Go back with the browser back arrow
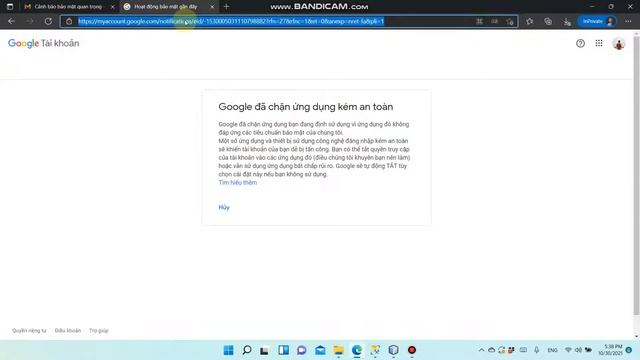This screenshot has height=360, width=640. coord(11,21)
